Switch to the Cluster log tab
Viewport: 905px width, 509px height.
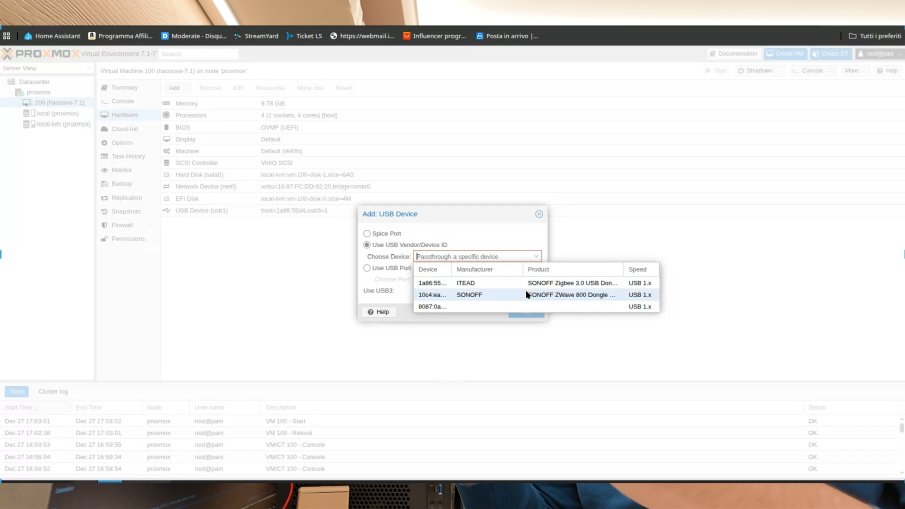pos(53,391)
